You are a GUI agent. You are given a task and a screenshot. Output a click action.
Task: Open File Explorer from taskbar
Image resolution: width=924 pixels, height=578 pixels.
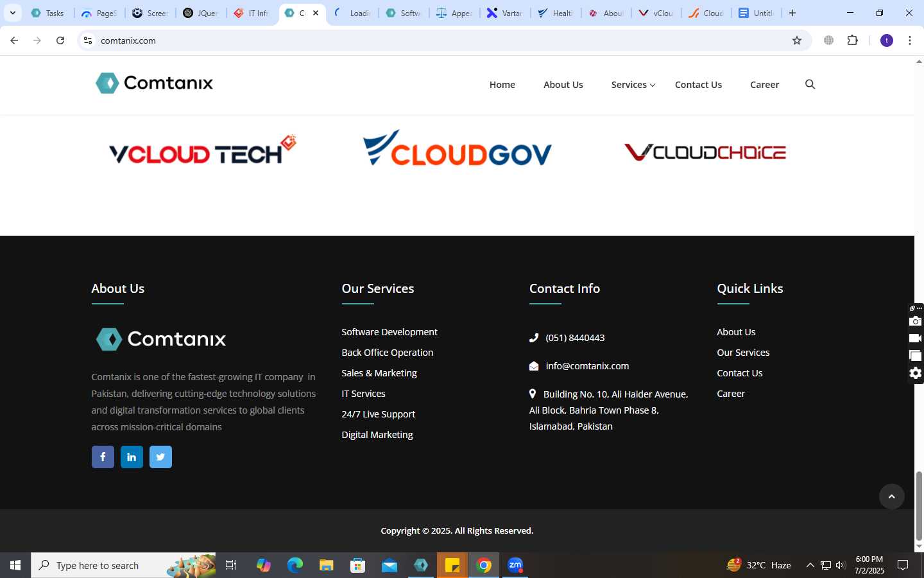(326, 565)
